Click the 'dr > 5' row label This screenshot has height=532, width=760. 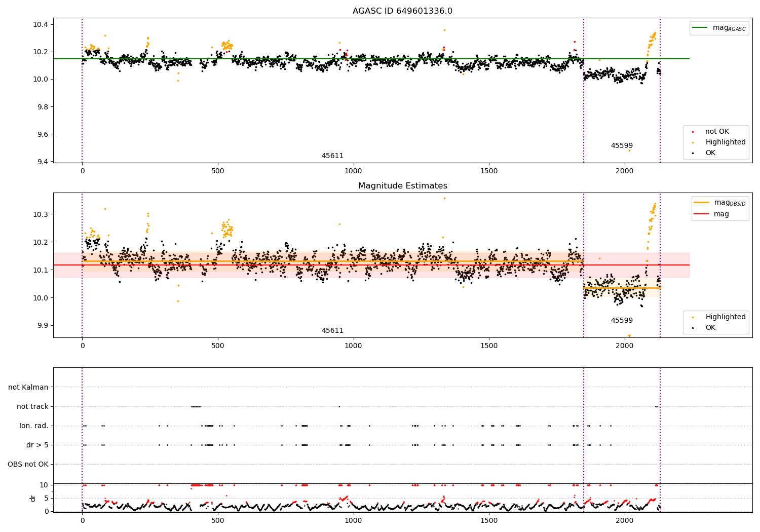37,445
